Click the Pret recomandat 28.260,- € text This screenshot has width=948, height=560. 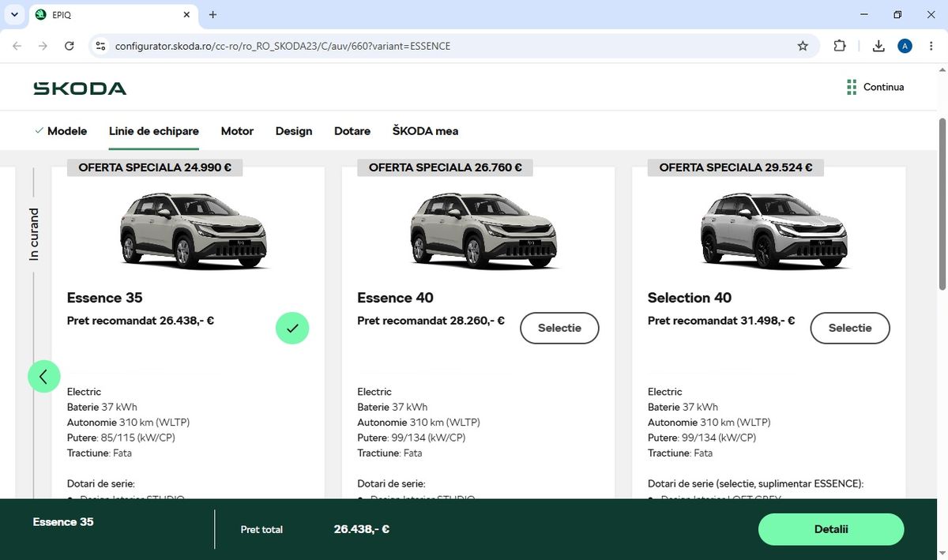coord(431,321)
